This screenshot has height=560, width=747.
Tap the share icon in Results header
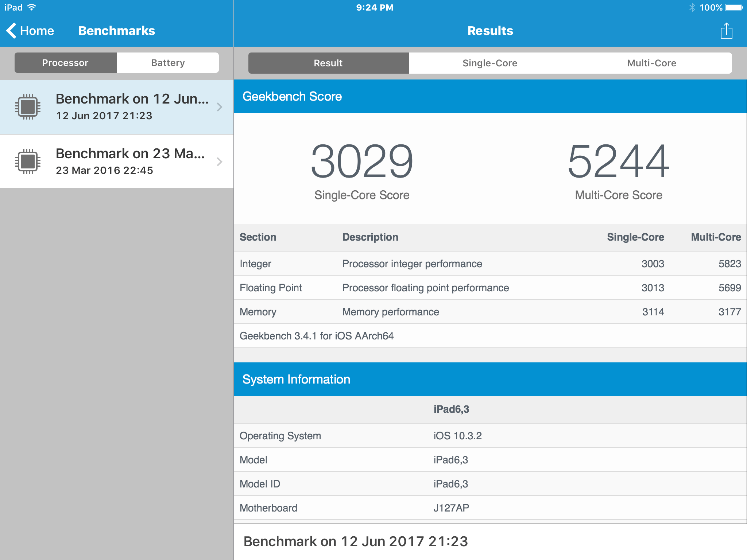(726, 31)
